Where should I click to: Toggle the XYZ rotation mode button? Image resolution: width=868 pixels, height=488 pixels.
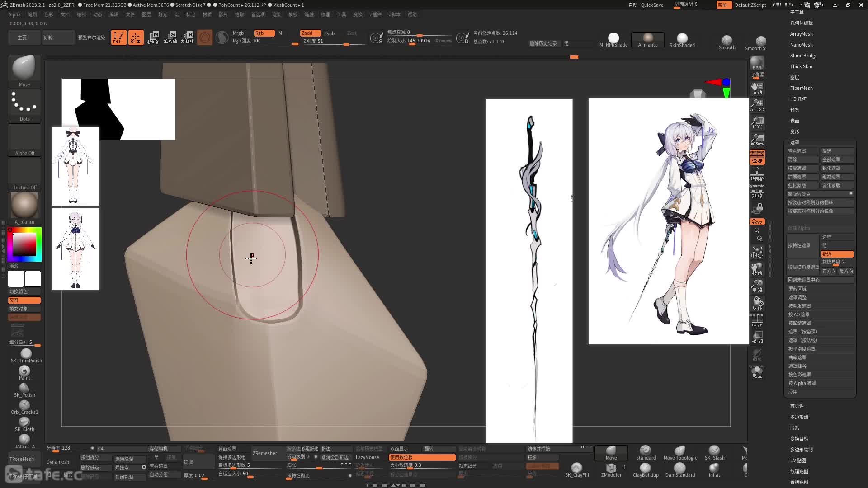pos(757,222)
